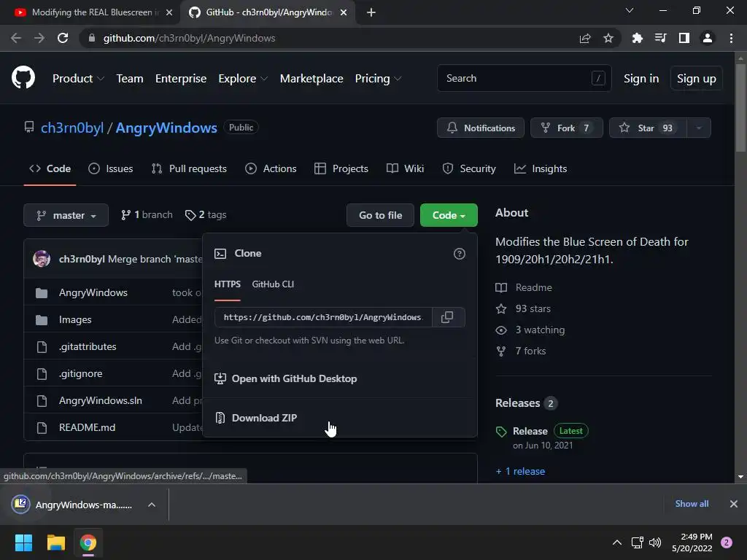Open Projects tab
The height and width of the screenshot is (560, 747).
pyautogui.click(x=341, y=168)
